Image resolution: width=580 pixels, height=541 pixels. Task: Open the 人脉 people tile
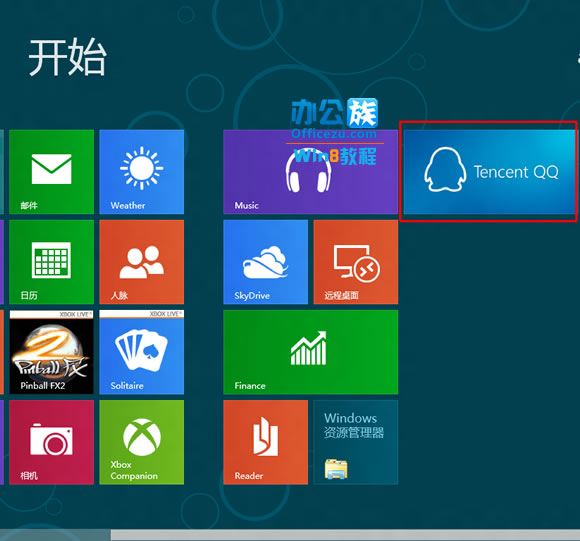click(142, 262)
